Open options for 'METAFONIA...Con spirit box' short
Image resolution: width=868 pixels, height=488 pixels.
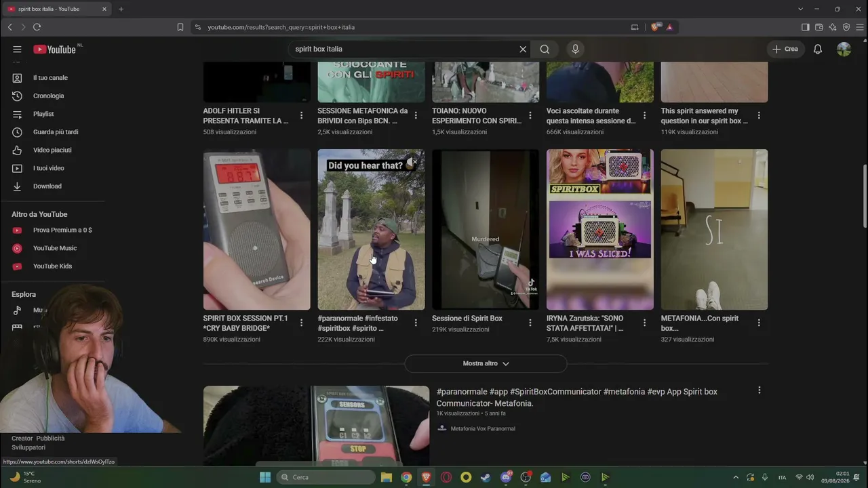(759, 323)
